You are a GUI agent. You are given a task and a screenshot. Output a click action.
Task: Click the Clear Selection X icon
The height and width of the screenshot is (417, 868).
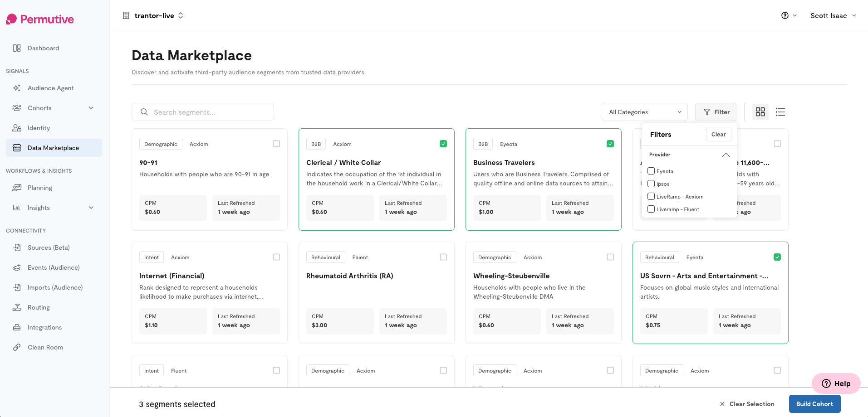[722, 404]
